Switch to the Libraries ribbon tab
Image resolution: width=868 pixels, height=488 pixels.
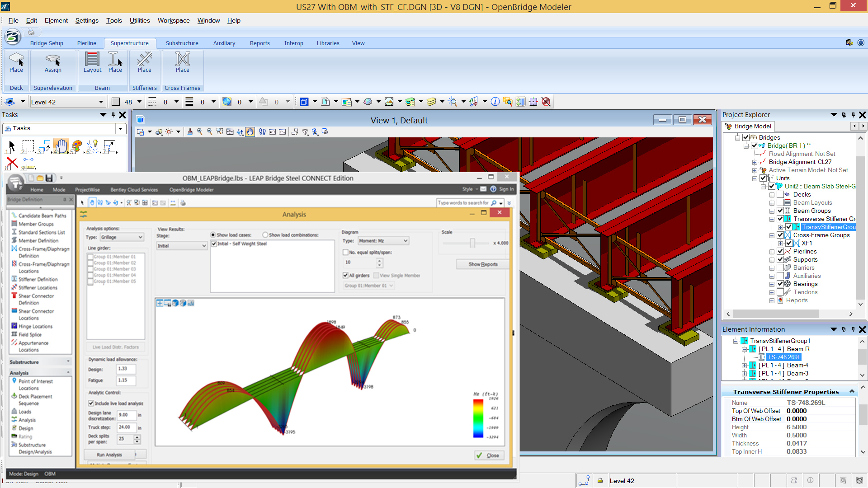(328, 43)
